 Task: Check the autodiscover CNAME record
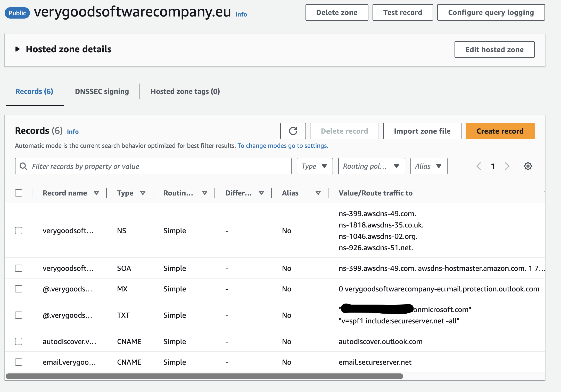(x=19, y=341)
